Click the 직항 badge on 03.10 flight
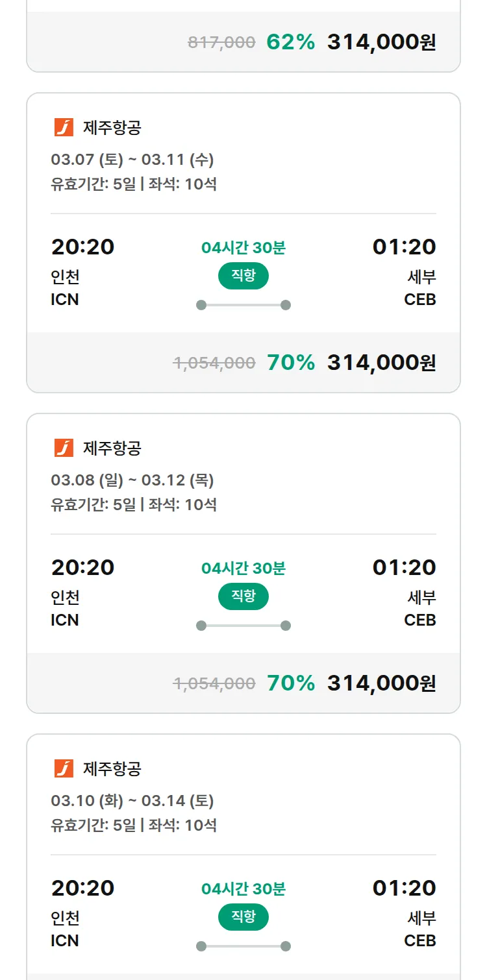This screenshot has width=487, height=980. point(243,917)
